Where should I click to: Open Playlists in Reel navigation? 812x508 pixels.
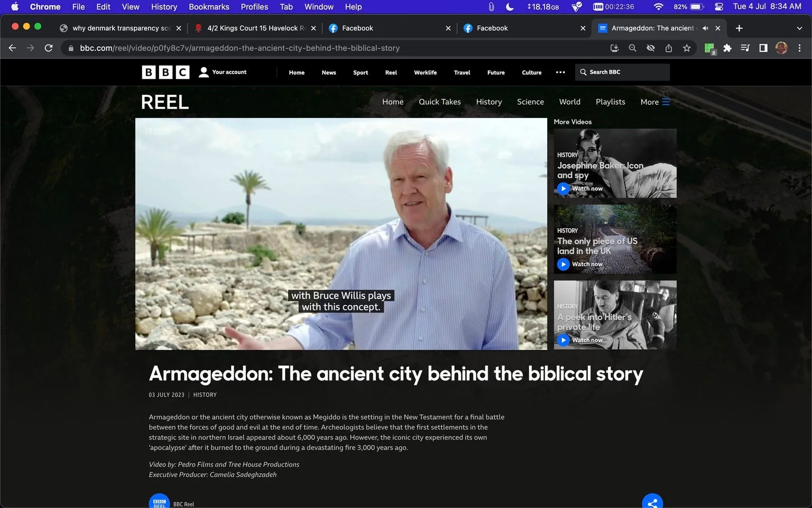pyautogui.click(x=611, y=102)
